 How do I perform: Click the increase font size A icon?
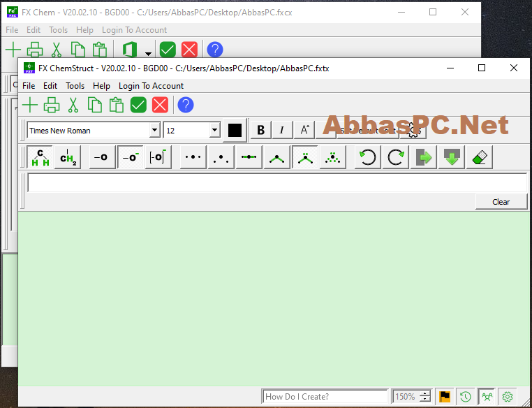pos(304,130)
